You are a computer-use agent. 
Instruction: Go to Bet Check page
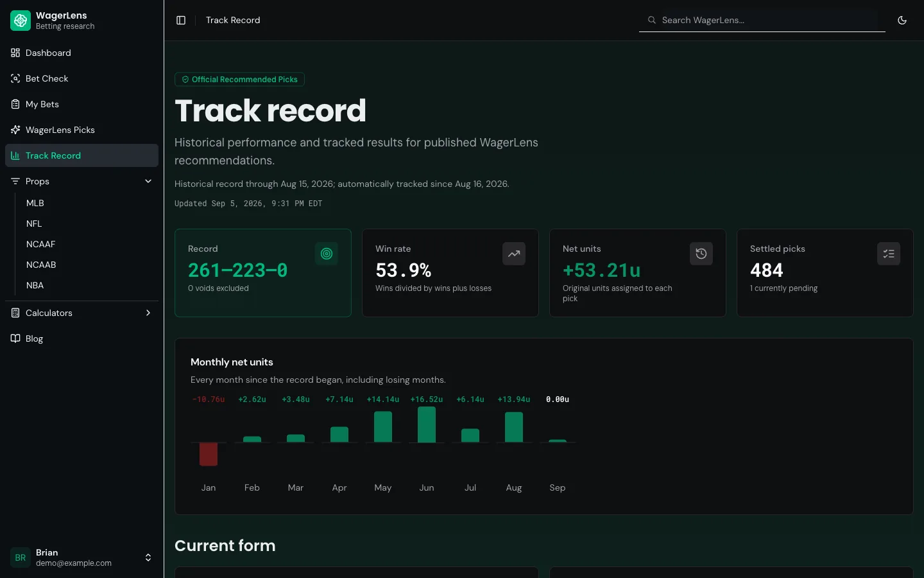tap(81, 78)
